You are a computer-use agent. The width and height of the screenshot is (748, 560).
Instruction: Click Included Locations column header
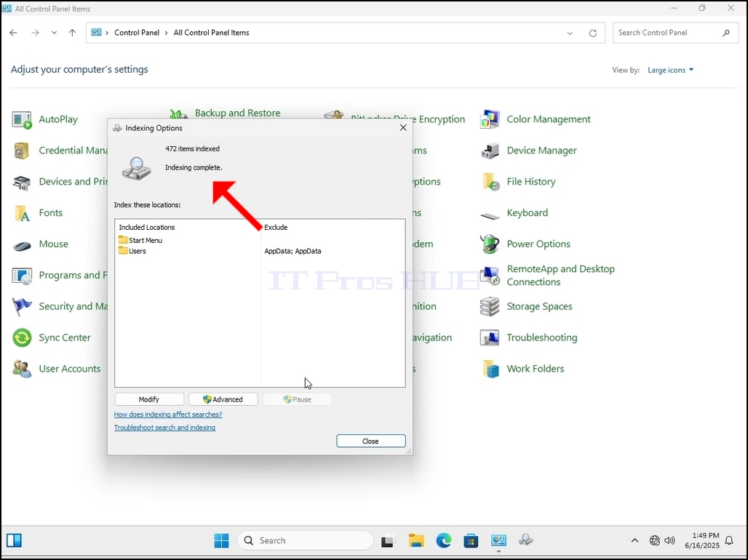click(147, 228)
